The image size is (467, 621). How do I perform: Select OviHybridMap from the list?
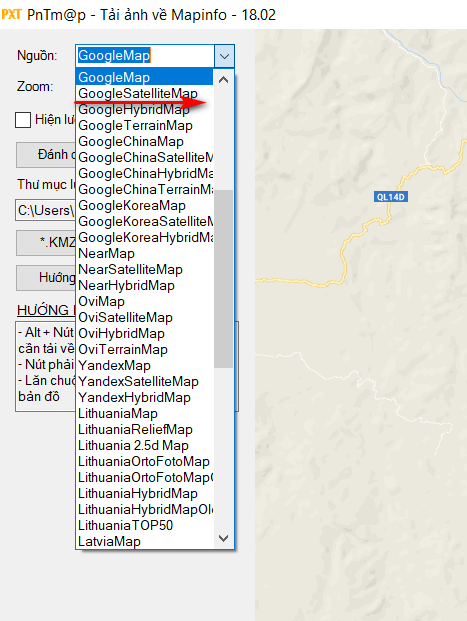tap(145, 333)
